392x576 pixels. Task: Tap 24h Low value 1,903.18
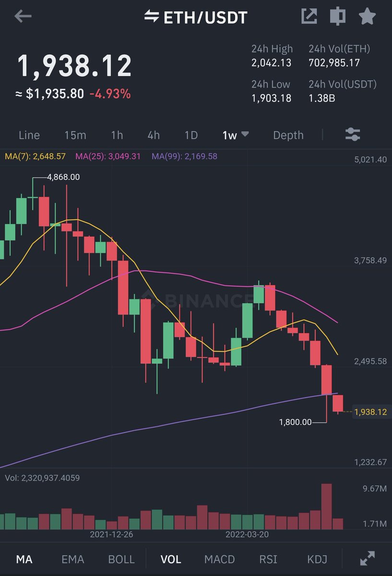pyautogui.click(x=271, y=98)
